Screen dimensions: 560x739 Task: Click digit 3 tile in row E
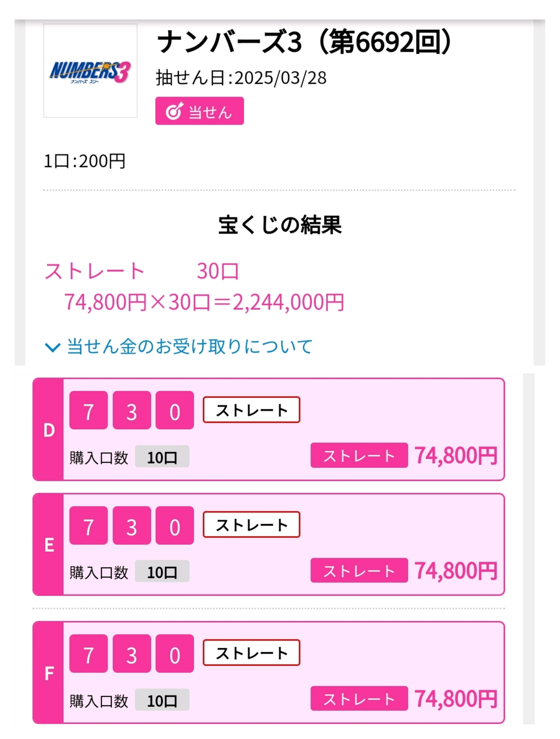pyautogui.click(x=132, y=525)
